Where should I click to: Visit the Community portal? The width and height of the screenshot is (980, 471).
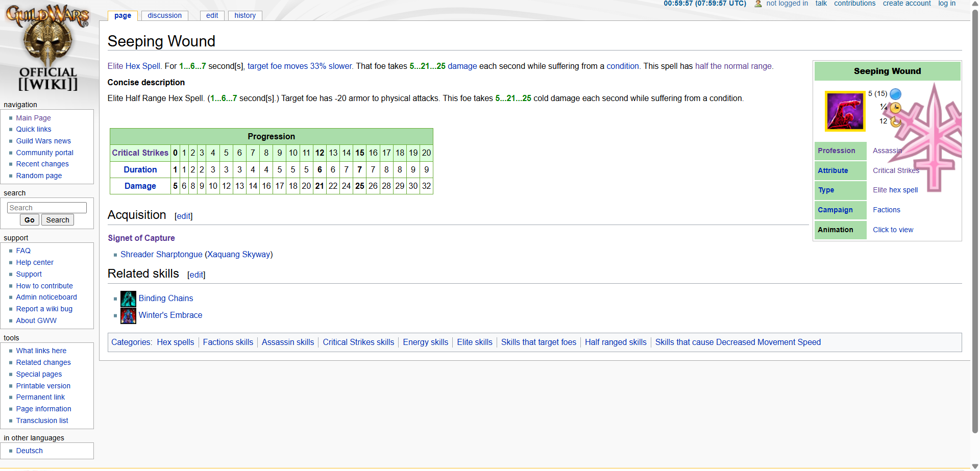pyautogui.click(x=44, y=153)
